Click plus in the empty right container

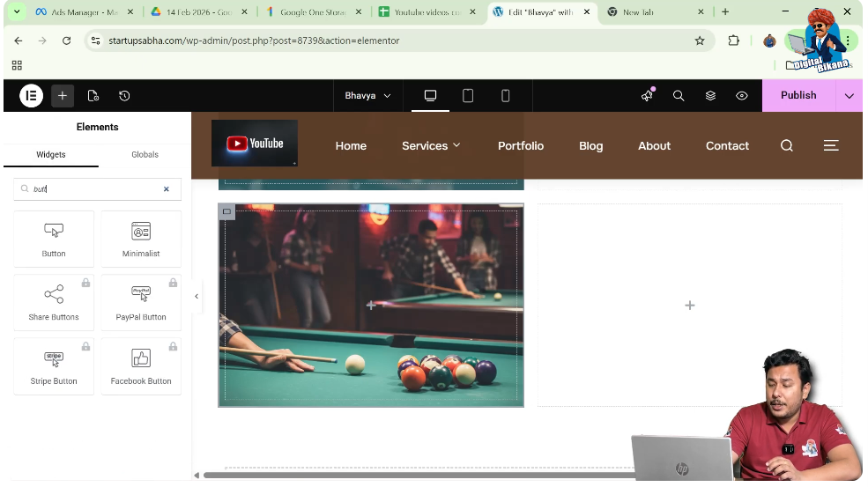tap(690, 306)
